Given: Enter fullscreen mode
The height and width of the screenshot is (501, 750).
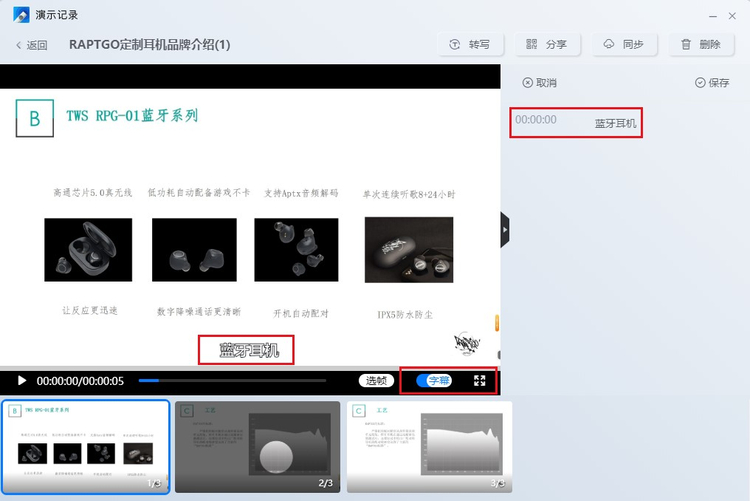Looking at the screenshot, I should coord(480,380).
